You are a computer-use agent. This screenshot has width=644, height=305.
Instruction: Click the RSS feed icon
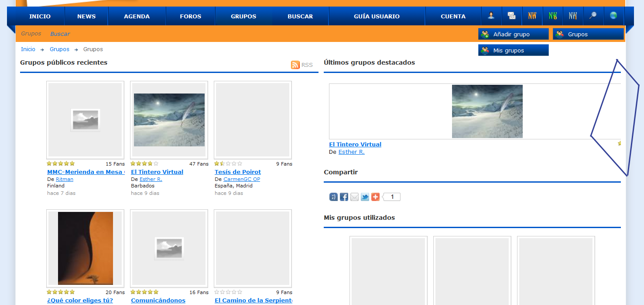[x=295, y=65]
